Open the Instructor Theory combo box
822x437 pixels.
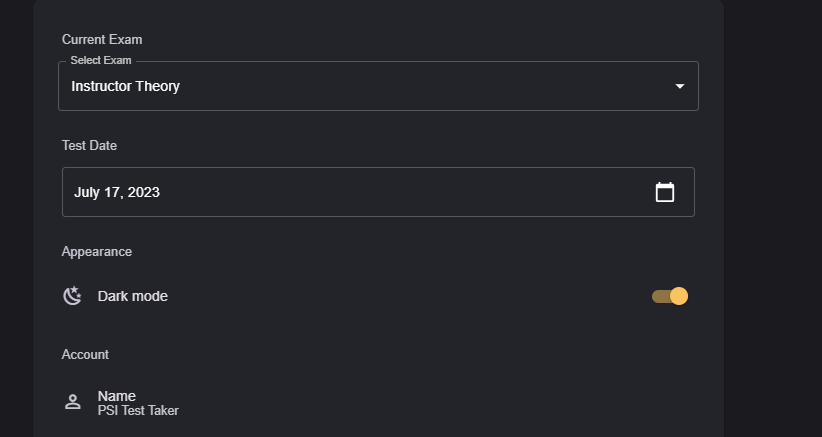378,86
